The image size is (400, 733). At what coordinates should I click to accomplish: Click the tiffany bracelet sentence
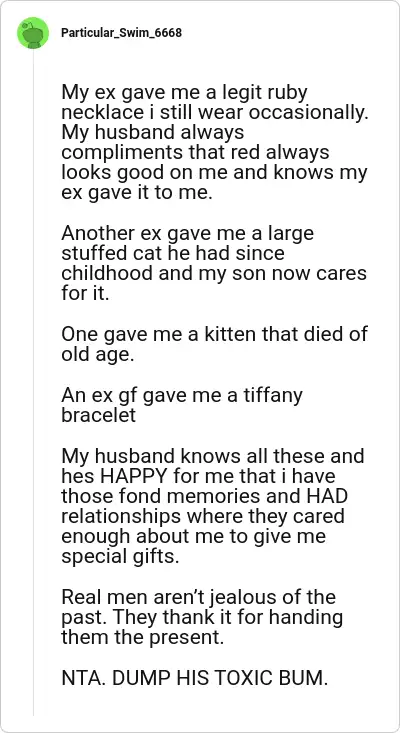[182, 405]
